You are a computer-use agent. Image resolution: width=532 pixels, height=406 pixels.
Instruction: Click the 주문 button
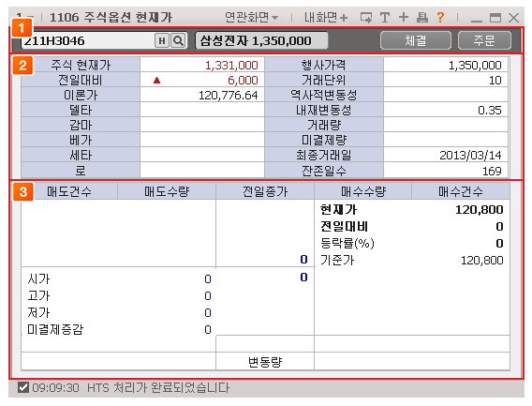click(x=484, y=40)
